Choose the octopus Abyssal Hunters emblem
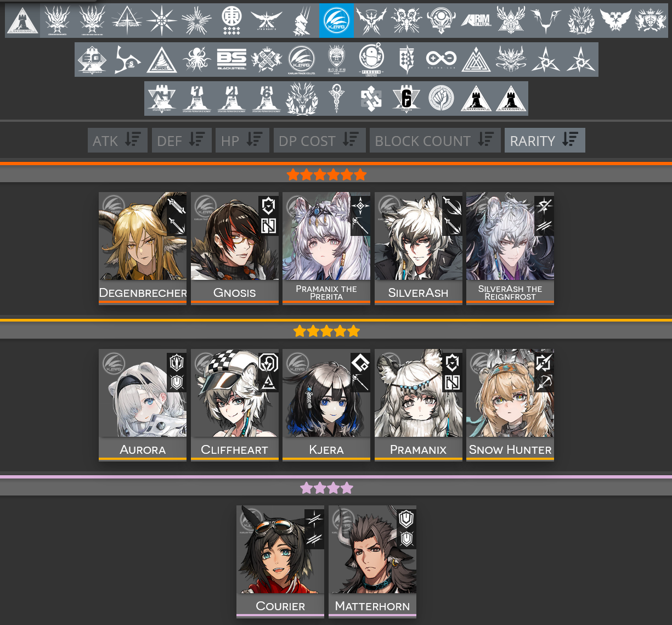Image resolution: width=672 pixels, height=625 pixels. click(196, 59)
